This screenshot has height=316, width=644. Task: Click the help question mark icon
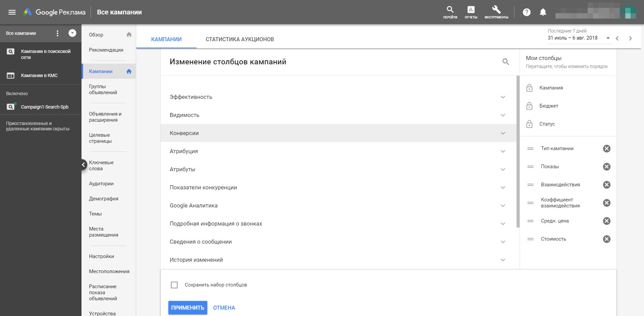pyautogui.click(x=527, y=12)
